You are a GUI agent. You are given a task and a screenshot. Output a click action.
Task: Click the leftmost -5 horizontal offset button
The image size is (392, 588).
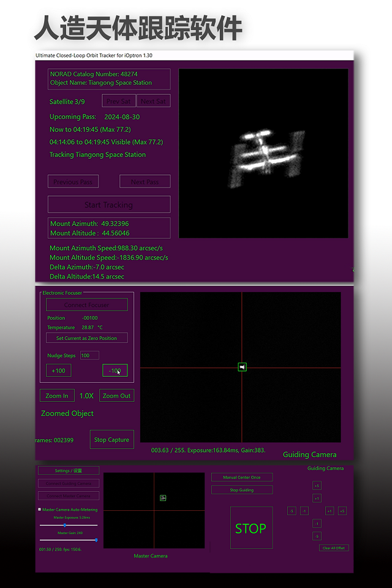click(292, 511)
